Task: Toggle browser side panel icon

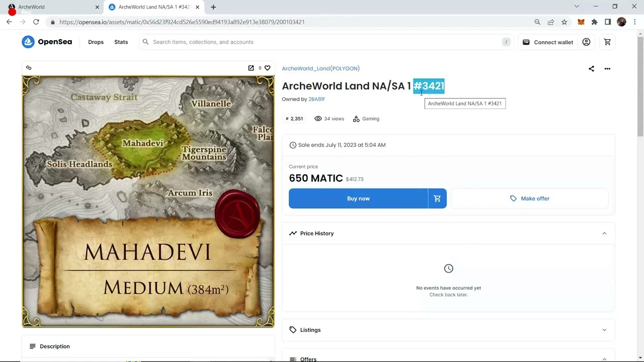Action: [608, 22]
